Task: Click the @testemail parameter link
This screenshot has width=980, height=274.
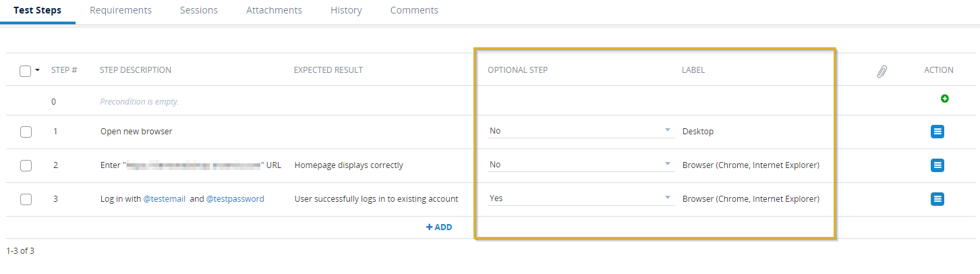Action: (x=164, y=198)
